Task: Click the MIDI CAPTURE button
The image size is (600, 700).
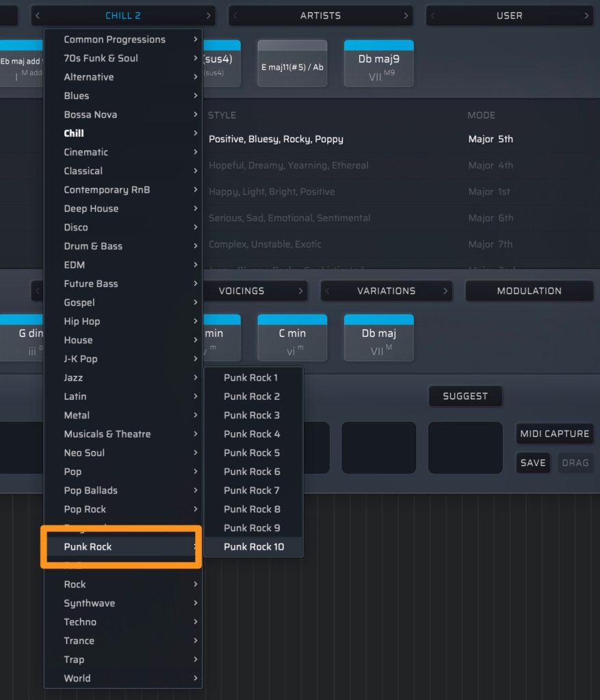Action: click(x=554, y=433)
